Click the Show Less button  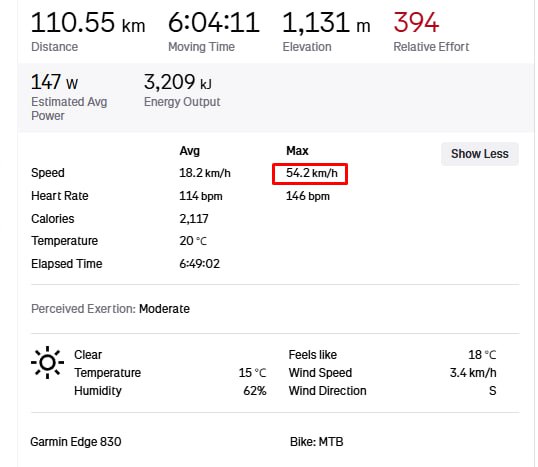click(x=479, y=154)
